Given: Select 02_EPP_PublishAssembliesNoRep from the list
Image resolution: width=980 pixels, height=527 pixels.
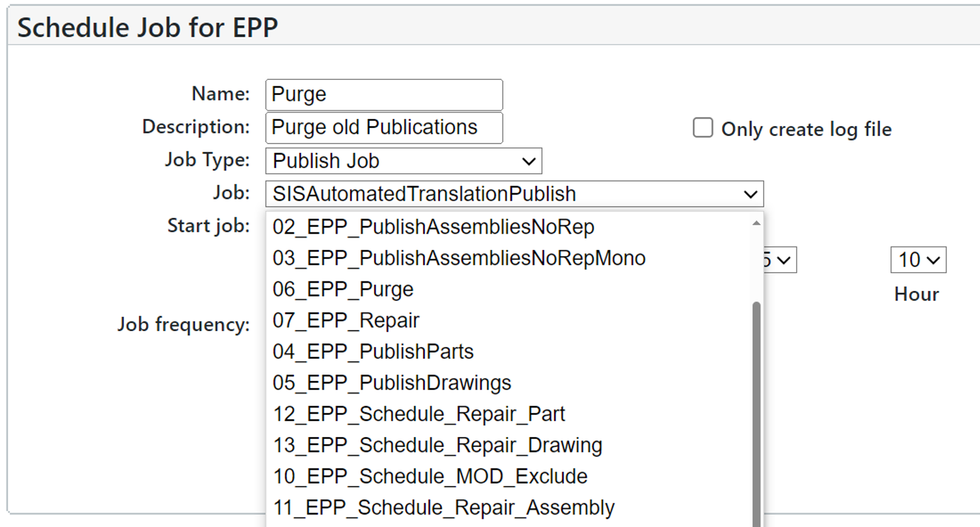Looking at the screenshot, I should [433, 227].
